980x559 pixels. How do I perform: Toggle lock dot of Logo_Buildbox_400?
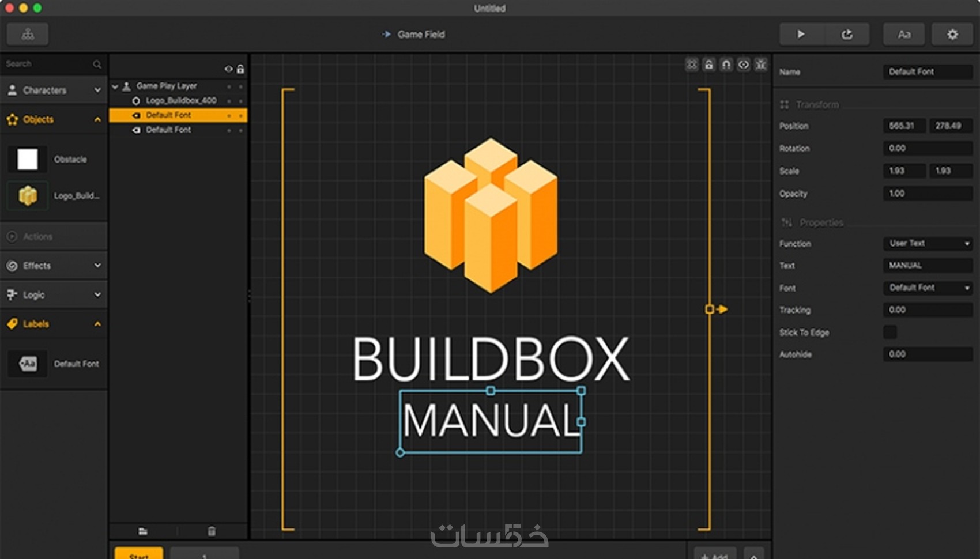tap(240, 101)
